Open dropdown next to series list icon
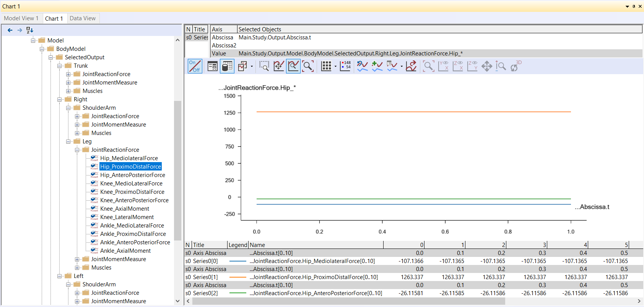The height and width of the screenshot is (307, 644). click(x=402, y=67)
